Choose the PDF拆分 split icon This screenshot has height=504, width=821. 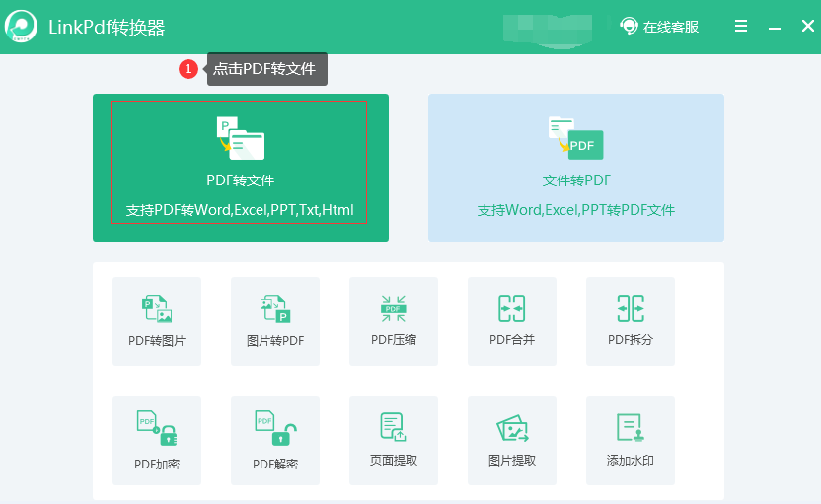coord(631,308)
